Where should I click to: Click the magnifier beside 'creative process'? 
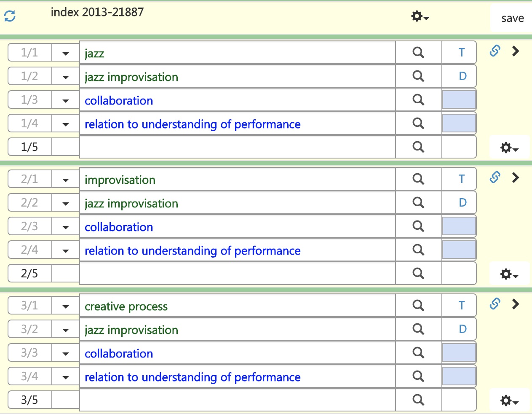[x=418, y=306]
